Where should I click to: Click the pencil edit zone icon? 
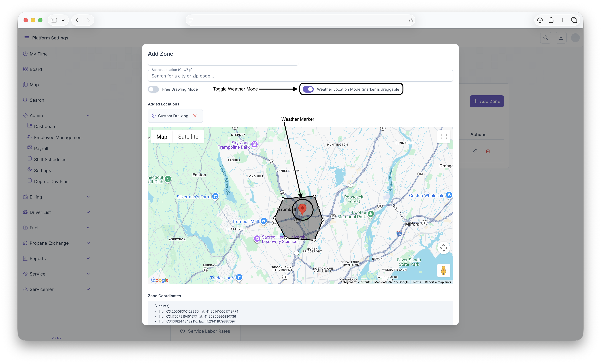pos(474,151)
